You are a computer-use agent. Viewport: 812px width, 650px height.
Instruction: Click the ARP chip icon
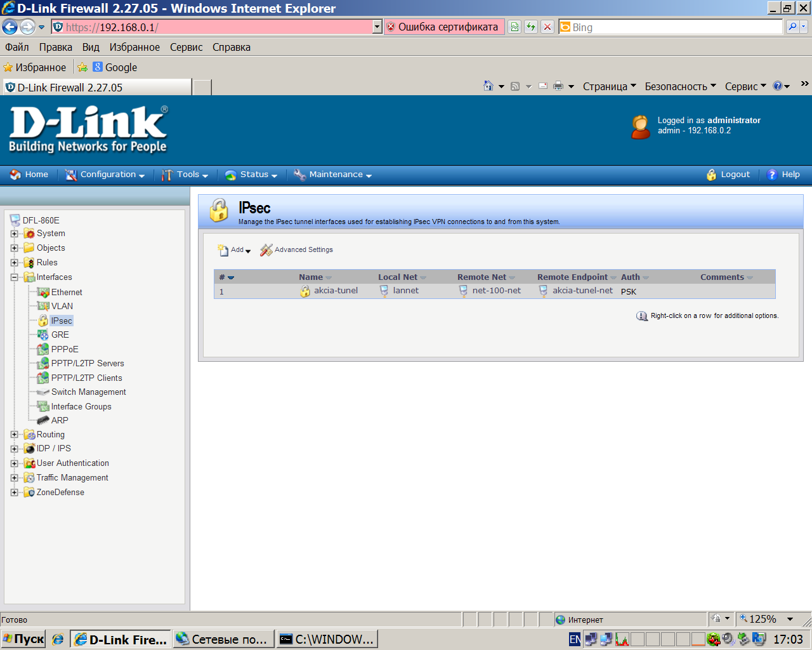[43, 420]
